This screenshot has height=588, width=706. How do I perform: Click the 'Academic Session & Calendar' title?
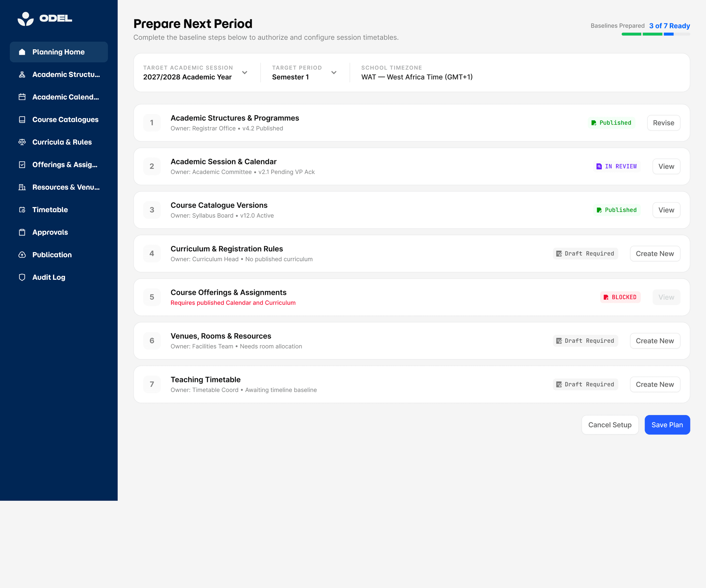(223, 162)
